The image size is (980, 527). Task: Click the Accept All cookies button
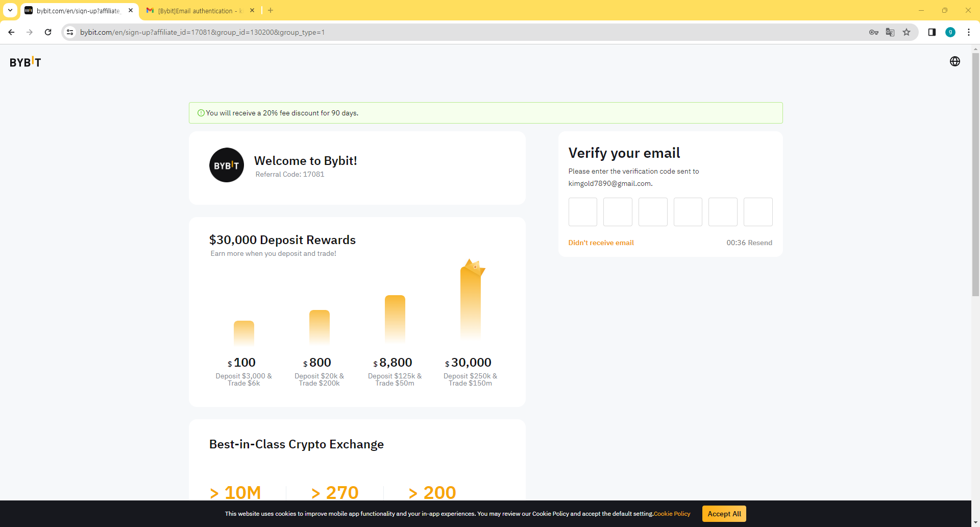[724, 514]
